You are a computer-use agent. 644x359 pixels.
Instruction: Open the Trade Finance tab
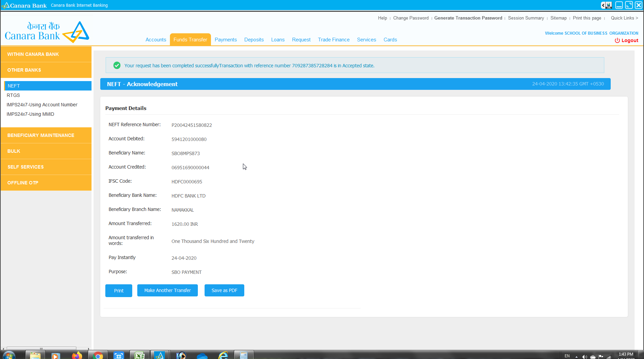[x=334, y=40]
